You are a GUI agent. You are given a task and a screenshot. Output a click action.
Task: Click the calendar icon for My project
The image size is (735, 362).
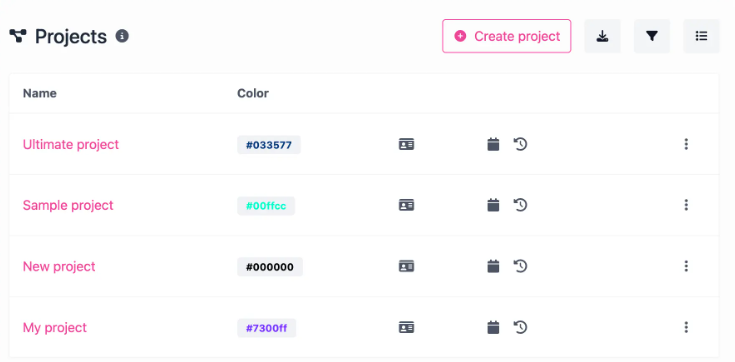[493, 327]
